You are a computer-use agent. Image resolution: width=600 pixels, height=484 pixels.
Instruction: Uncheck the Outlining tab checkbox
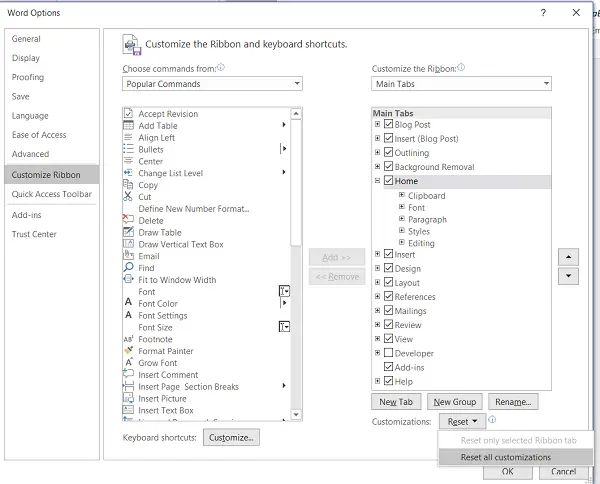[x=388, y=152]
